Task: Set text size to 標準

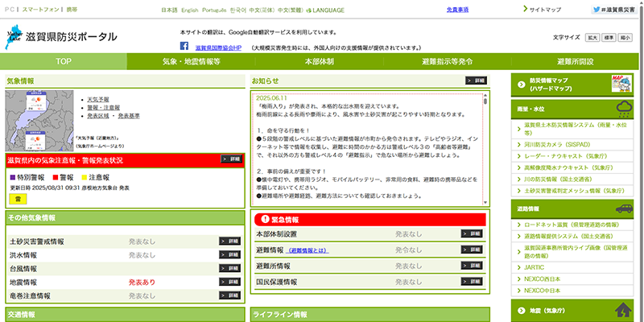Action: (609, 37)
